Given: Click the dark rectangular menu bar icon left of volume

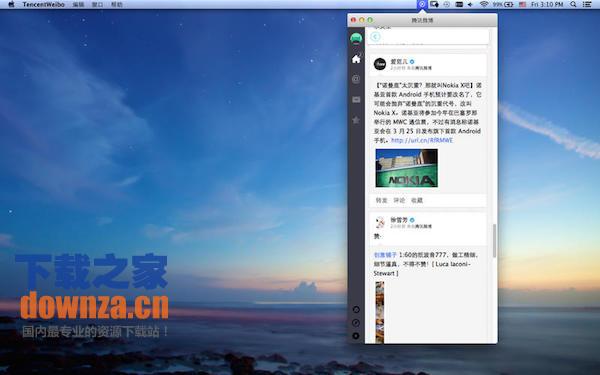Looking at the screenshot, I should click(459, 4).
